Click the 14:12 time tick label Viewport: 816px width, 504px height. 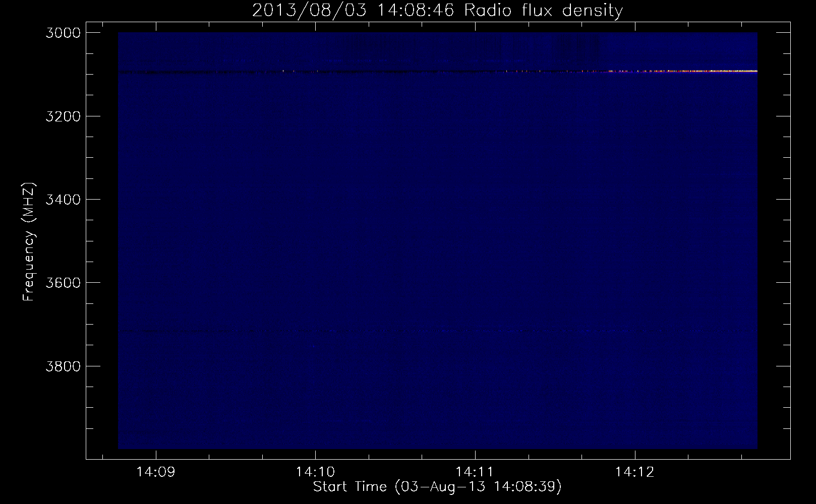(x=635, y=472)
